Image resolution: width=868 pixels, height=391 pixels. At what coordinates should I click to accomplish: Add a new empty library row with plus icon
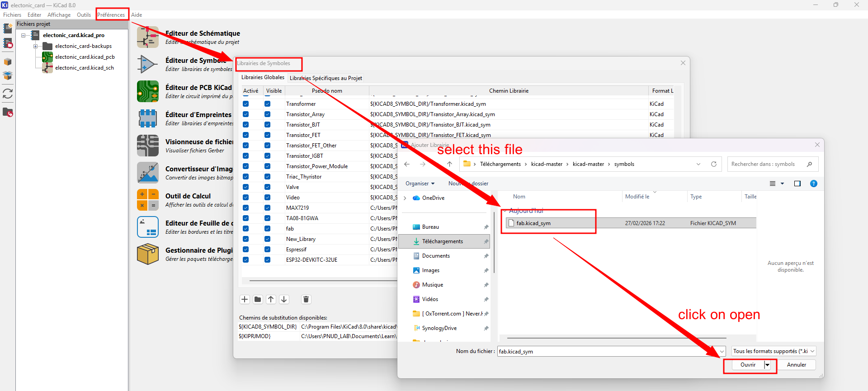tap(245, 299)
